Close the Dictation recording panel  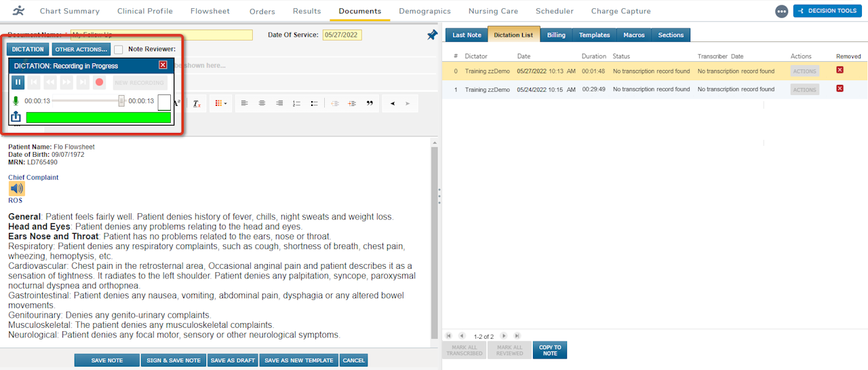[163, 65]
